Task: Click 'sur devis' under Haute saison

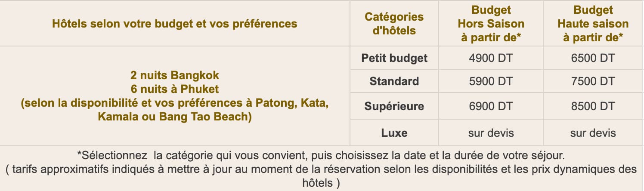Action: coord(593,132)
